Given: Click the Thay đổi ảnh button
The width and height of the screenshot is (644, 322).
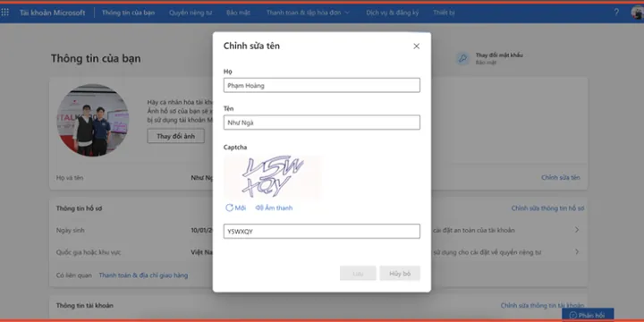Looking at the screenshot, I should tap(176, 136).
